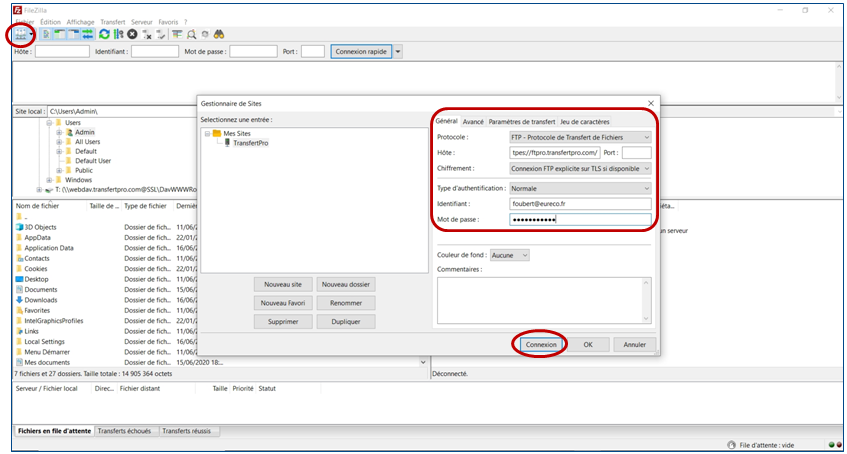This screenshot has height=454, width=847.
Task: Click the Site Manager Hôte field
Action: (x=555, y=153)
